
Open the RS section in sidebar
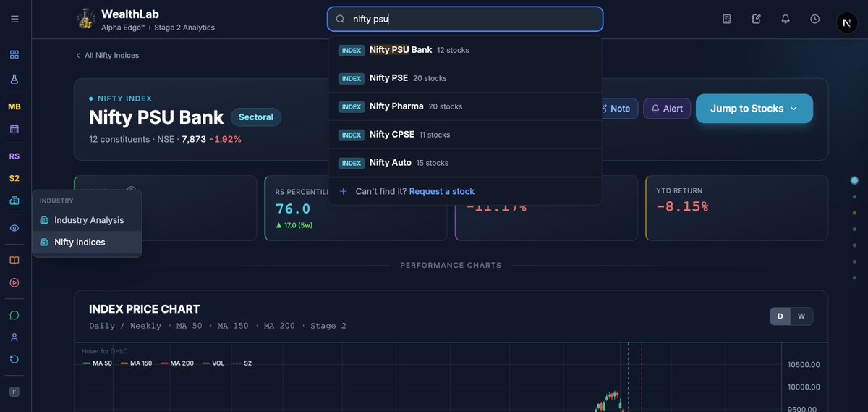pyautogui.click(x=14, y=156)
